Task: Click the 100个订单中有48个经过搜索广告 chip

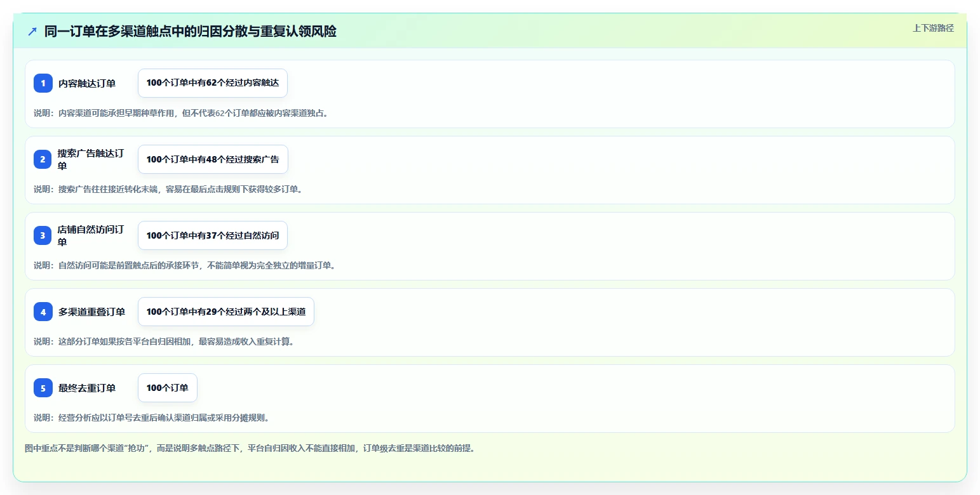Action: (213, 159)
